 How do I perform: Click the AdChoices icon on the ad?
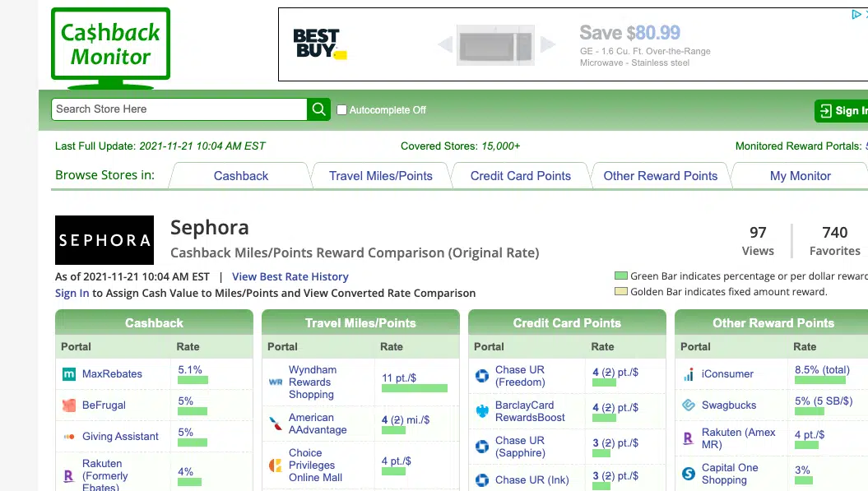[856, 14]
